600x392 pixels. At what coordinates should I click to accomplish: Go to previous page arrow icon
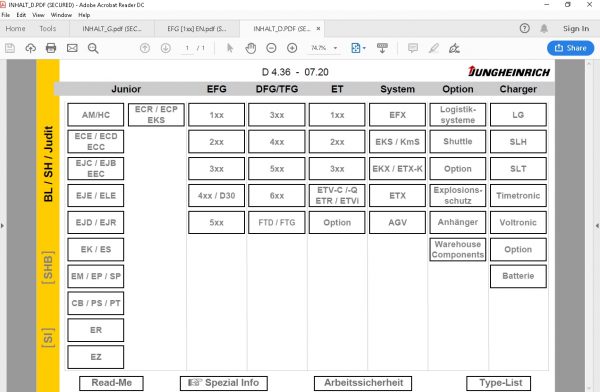coord(145,48)
